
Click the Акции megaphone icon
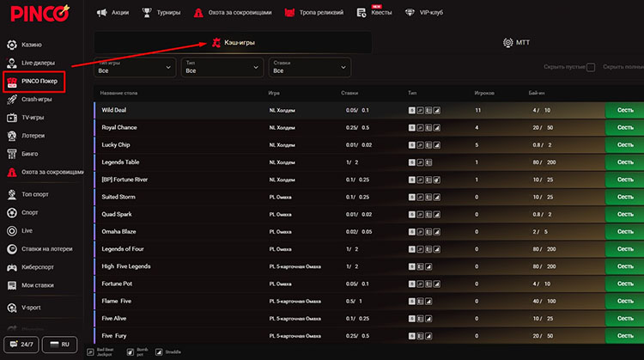pos(101,13)
